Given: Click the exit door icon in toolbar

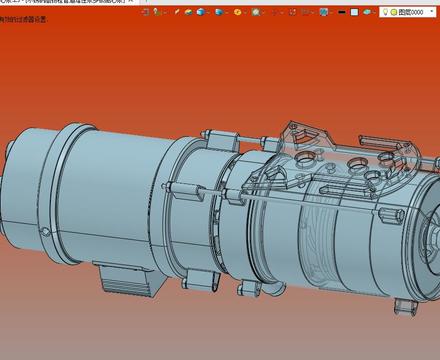Looking at the screenshot, I should coord(145,12).
